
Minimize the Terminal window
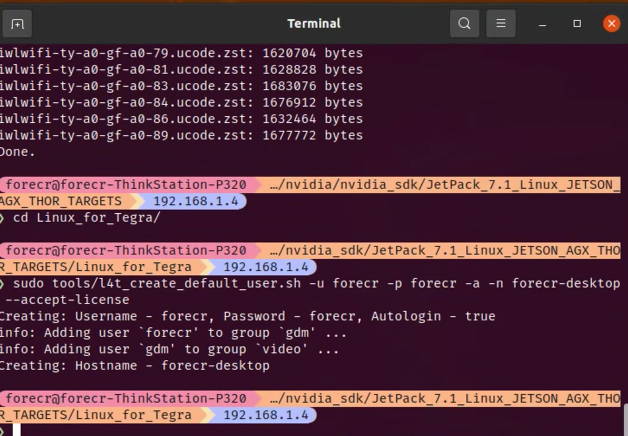[x=542, y=24]
